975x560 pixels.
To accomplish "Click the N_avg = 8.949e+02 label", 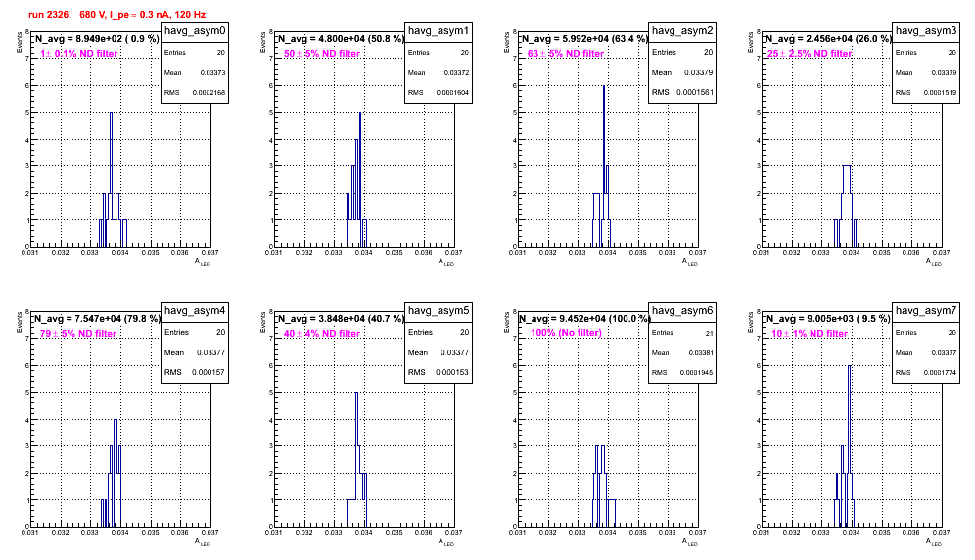I will point(96,39).
